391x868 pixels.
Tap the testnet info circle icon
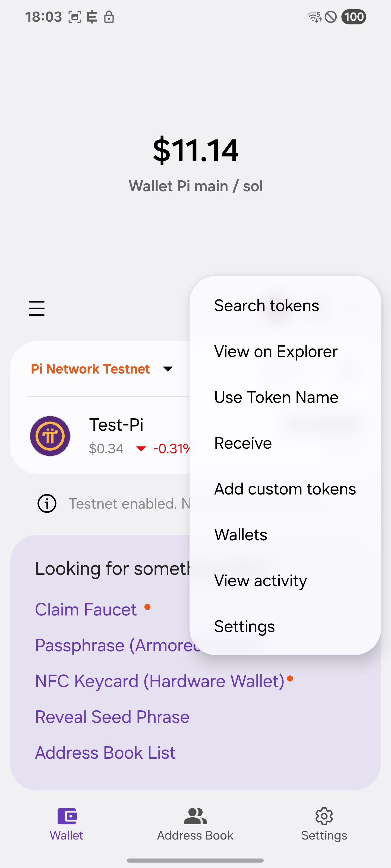(47, 504)
